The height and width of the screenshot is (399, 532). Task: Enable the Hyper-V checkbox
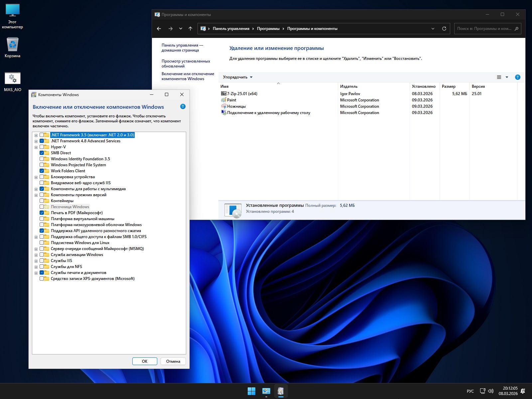click(42, 147)
